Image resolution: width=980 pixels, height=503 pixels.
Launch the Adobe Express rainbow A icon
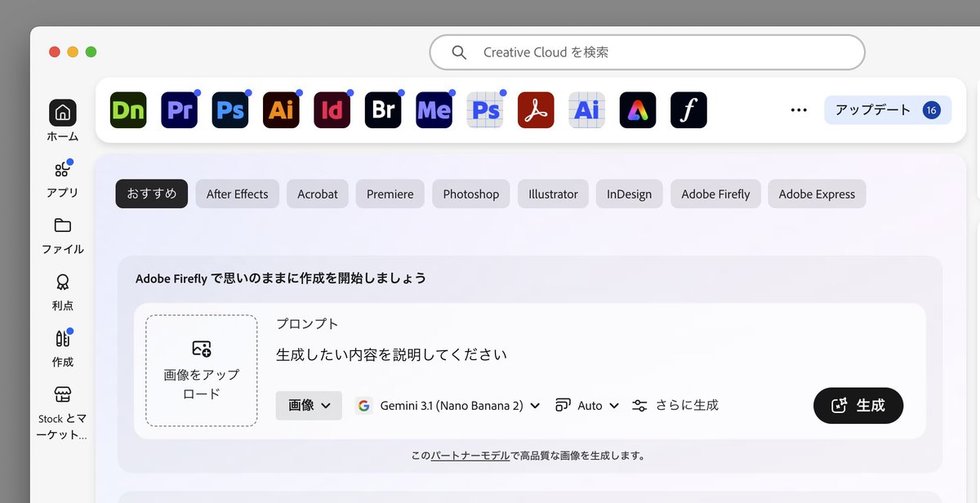pyautogui.click(x=638, y=110)
